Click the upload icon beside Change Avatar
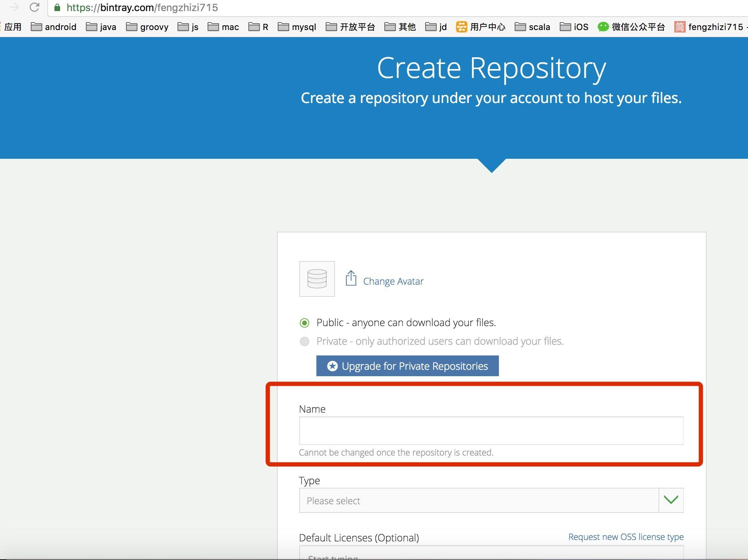 pyautogui.click(x=351, y=278)
